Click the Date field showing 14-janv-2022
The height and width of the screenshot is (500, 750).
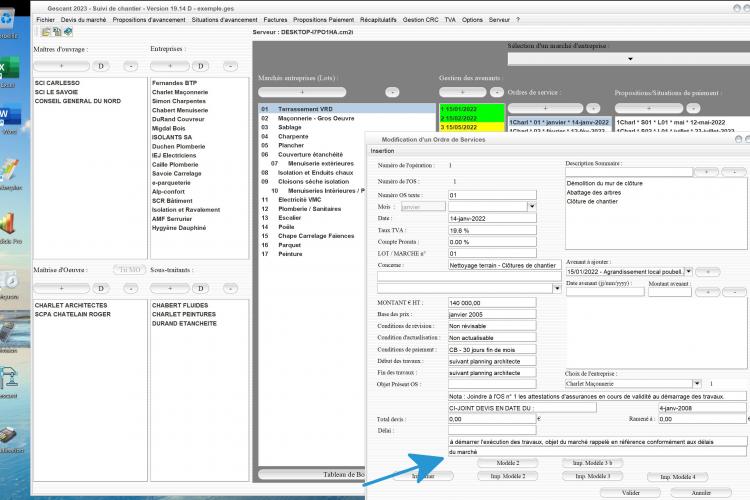pos(492,218)
